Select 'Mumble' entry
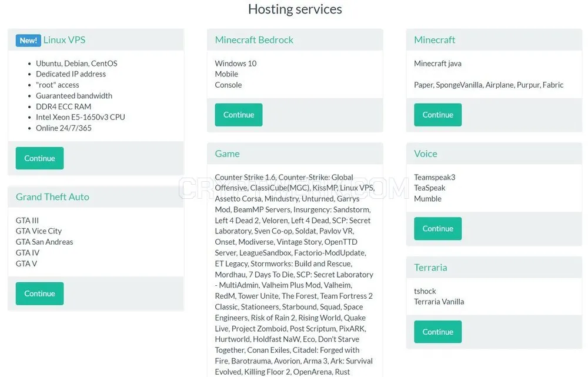Screen dimensions: 588x377 pyautogui.click(x=427, y=198)
